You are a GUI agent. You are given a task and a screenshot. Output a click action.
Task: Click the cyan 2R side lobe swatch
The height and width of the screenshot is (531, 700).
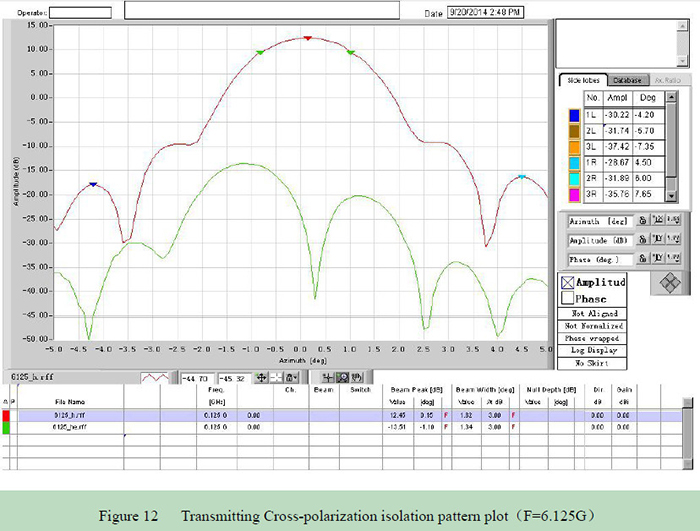click(x=574, y=179)
